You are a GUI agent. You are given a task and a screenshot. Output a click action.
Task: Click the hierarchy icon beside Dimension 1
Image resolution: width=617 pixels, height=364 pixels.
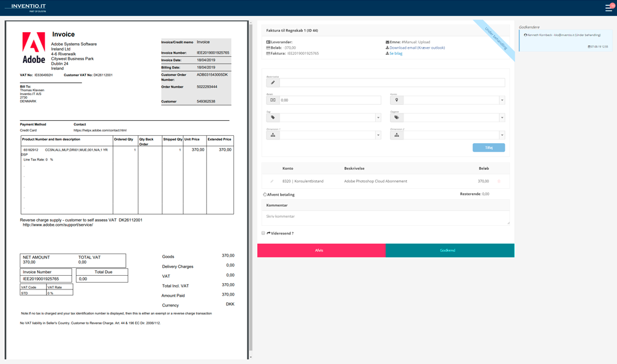point(273,135)
